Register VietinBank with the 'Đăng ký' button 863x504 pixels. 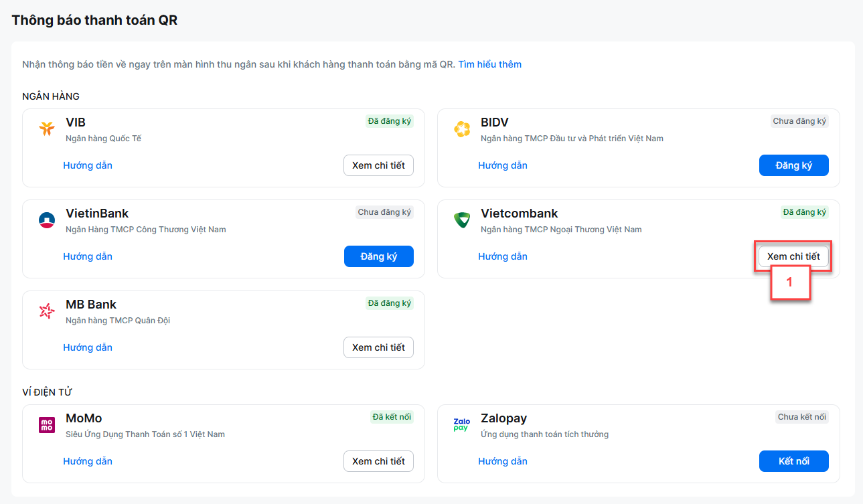click(379, 256)
